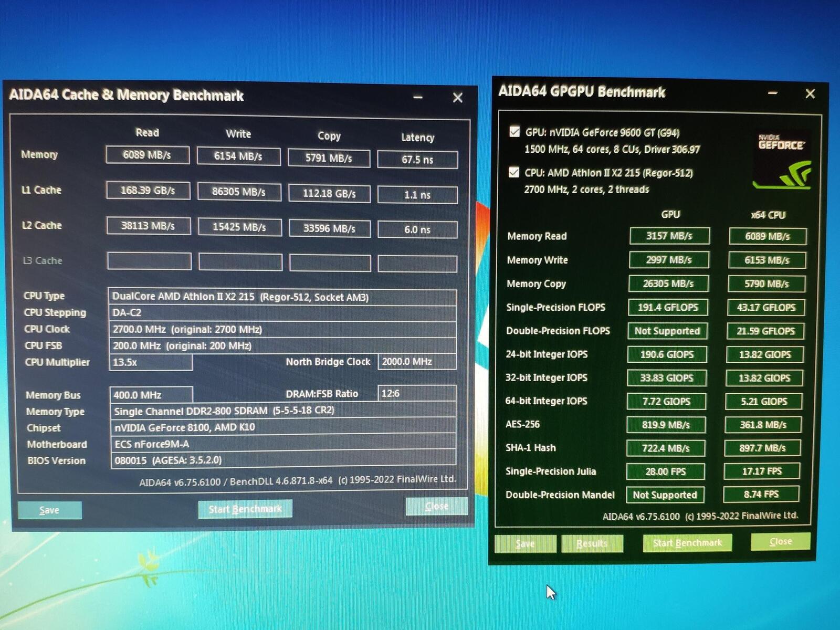Select the North Bridge Clock value 2000.0 MHz
840x630 pixels.
coord(417,362)
